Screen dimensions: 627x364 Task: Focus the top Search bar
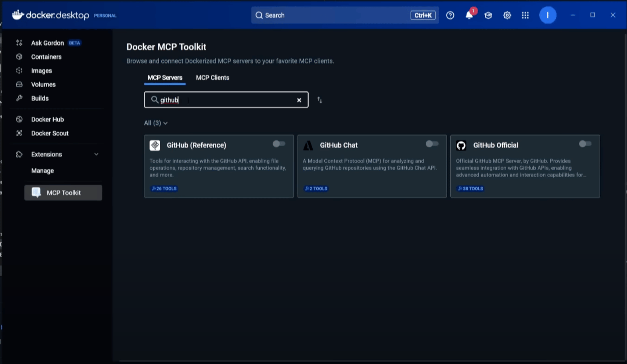pos(345,15)
